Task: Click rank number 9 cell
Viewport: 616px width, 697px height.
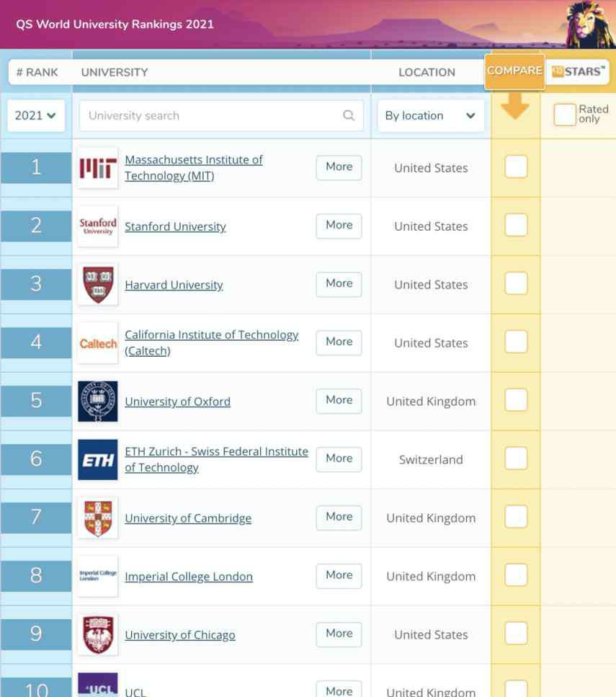Action: (x=36, y=634)
